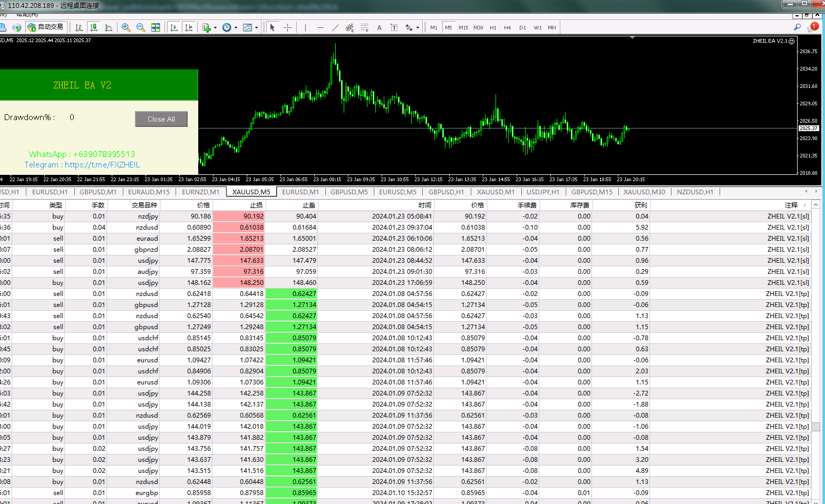
Task: Expand the indicators list dropdown arrow
Action: click(215, 28)
